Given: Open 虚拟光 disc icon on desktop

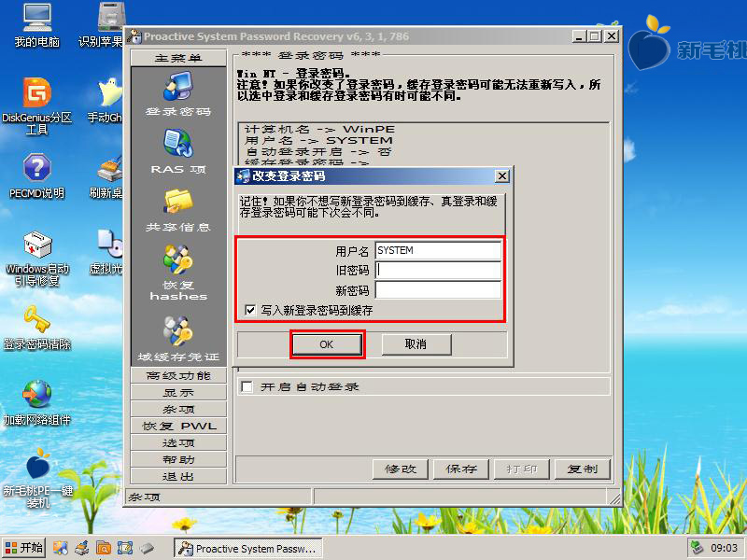Looking at the screenshot, I should pyautogui.click(x=107, y=252).
